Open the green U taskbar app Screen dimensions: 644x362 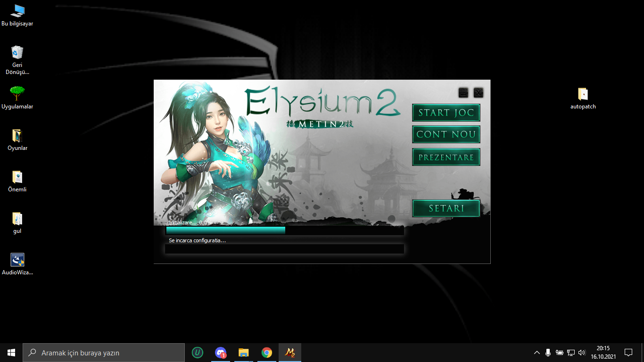pyautogui.click(x=198, y=353)
